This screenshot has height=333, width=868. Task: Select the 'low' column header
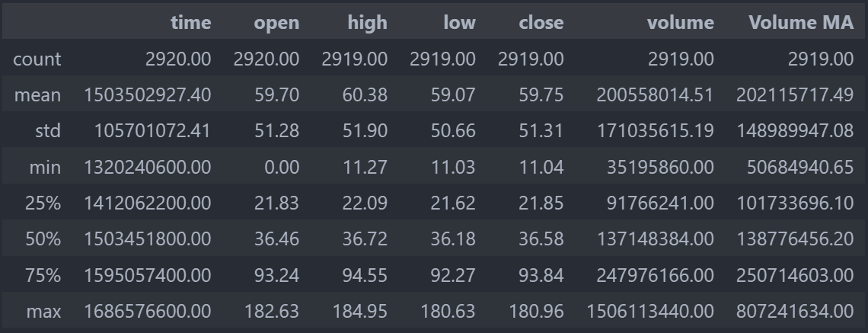coord(459,22)
